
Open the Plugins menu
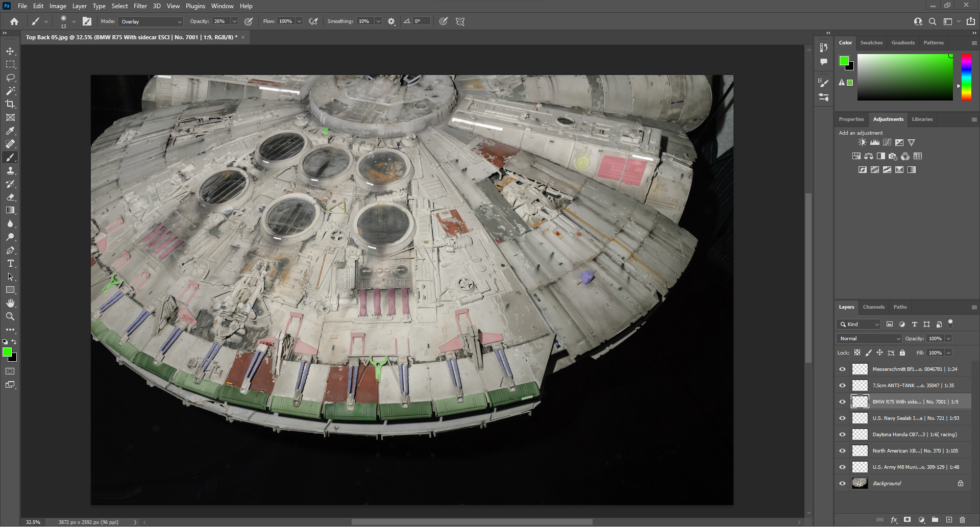(195, 6)
